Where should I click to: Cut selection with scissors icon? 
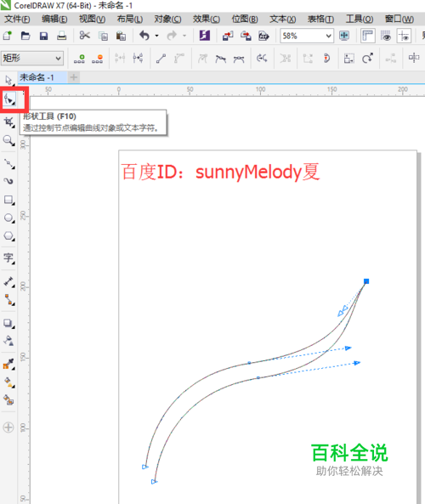(84, 36)
